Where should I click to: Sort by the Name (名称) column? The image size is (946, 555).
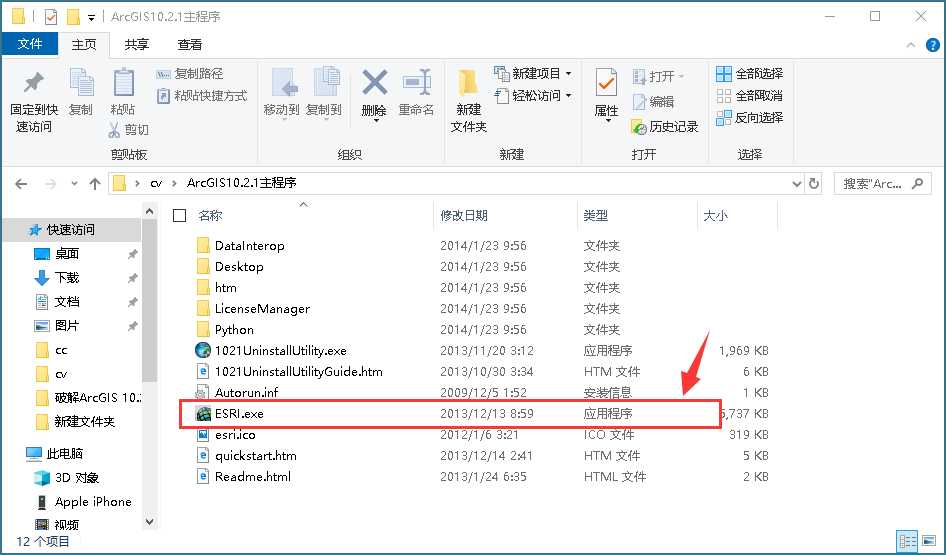(x=211, y=215)
